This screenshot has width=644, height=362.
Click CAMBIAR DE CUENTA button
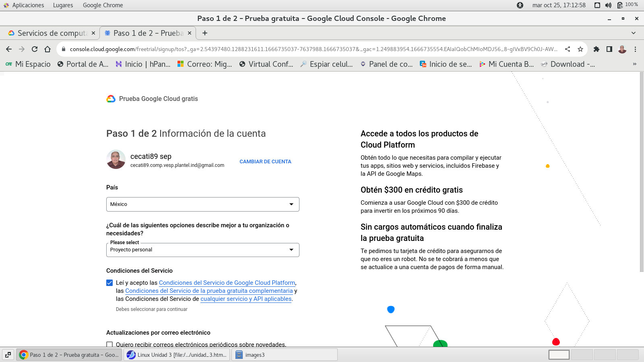coord(265,162)
